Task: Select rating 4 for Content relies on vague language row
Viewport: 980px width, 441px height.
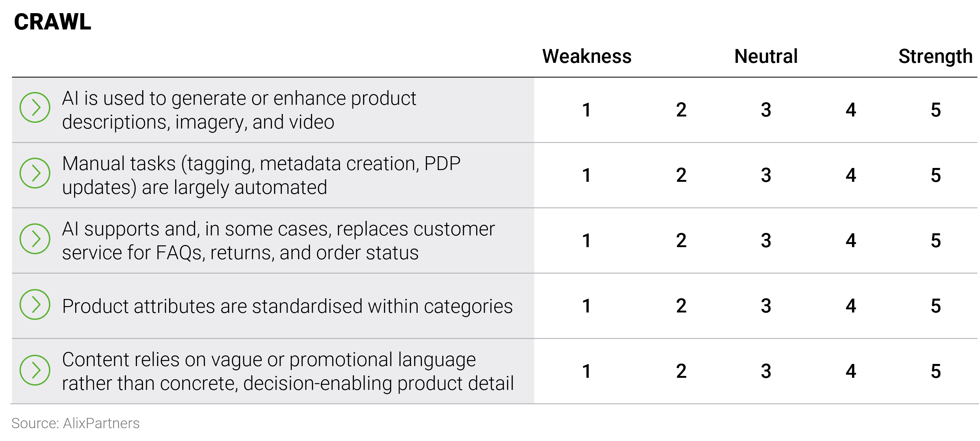Action: [x=851, y=371]
